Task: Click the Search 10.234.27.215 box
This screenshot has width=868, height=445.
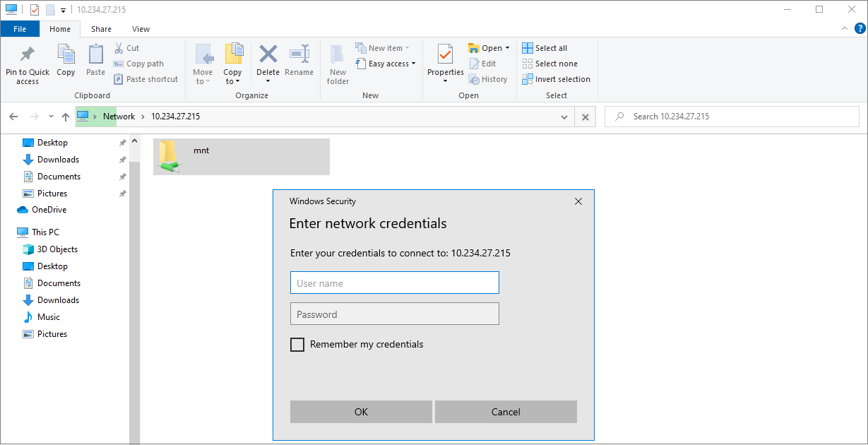Action: coord(733,117)
